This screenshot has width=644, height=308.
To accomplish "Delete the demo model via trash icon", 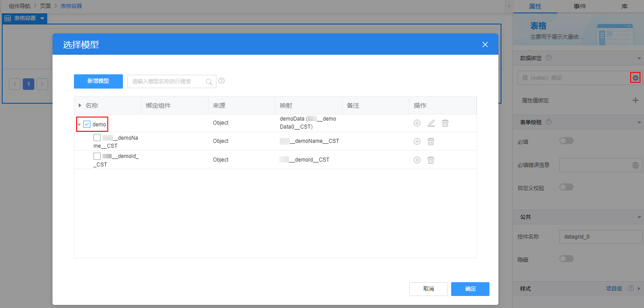I will [x=445, y=123].
